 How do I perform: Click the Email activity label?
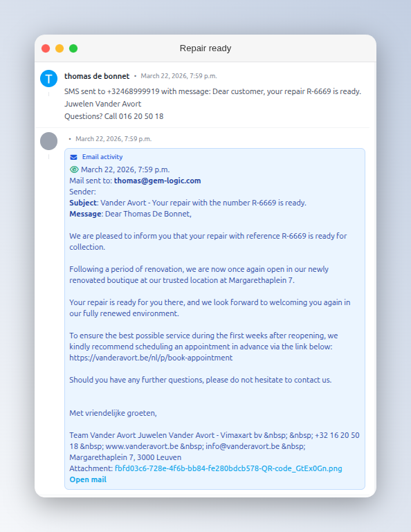click(x=102, y=157)
